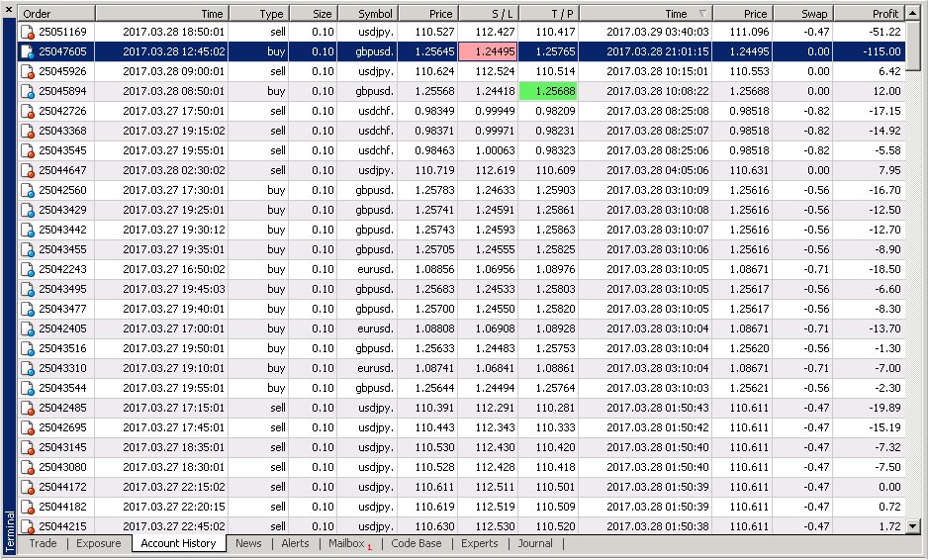Click the order icon for order 25043495
The height and width of the screenshot is (560, 928).
[x=28, y=289]
